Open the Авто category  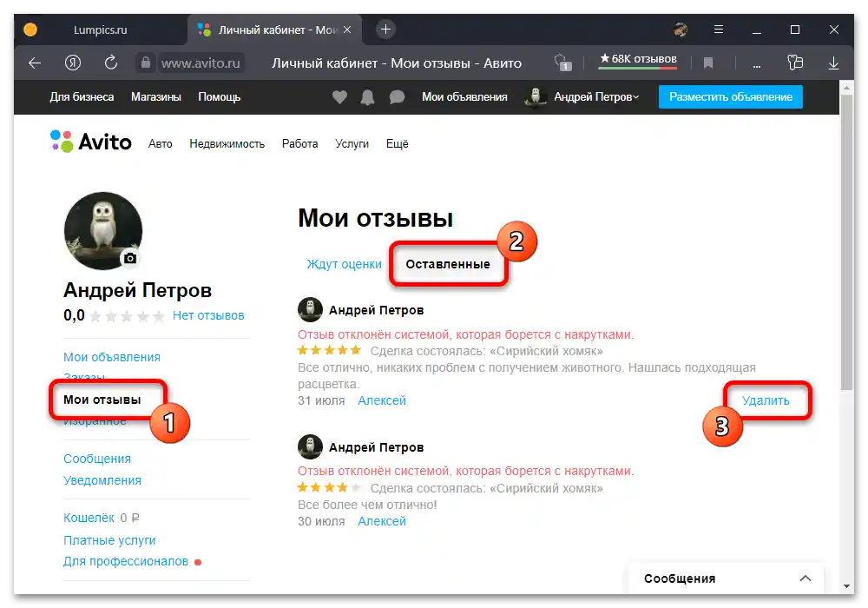(160, 144)
